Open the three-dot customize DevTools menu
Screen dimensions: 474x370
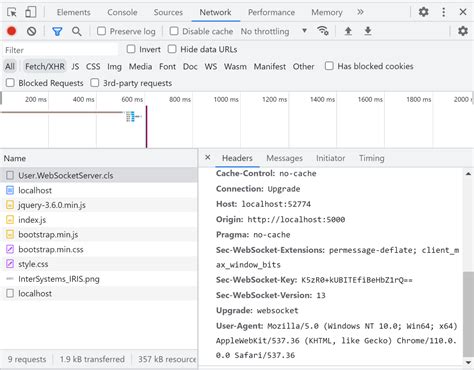click(443, 12)
